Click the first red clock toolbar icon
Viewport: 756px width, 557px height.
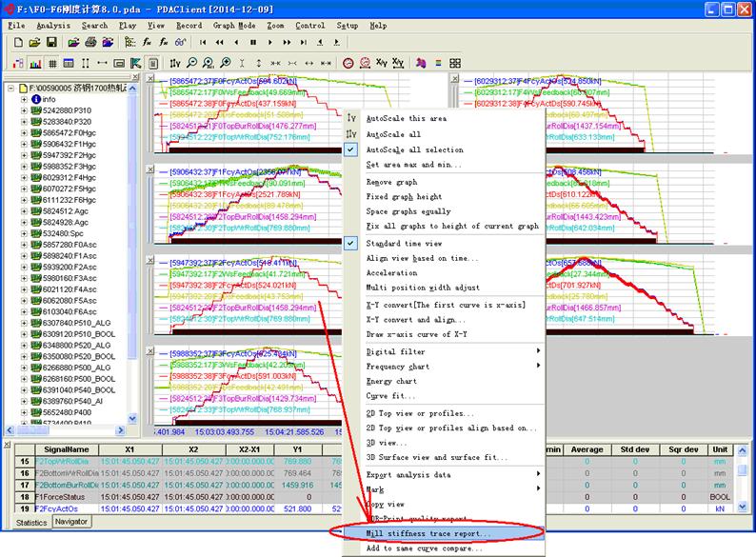pyautogui.click(x=348, y=63)
